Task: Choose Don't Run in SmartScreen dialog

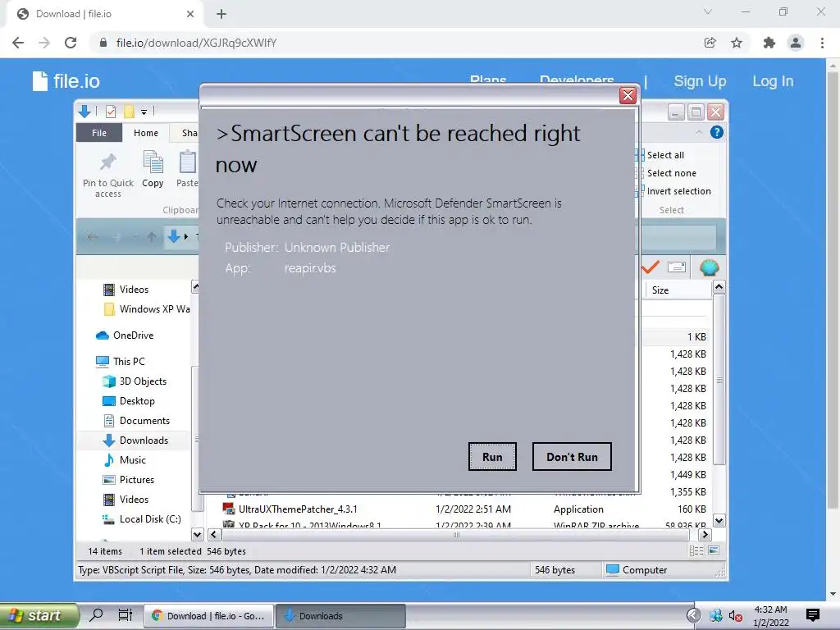Action: point(572,456)
